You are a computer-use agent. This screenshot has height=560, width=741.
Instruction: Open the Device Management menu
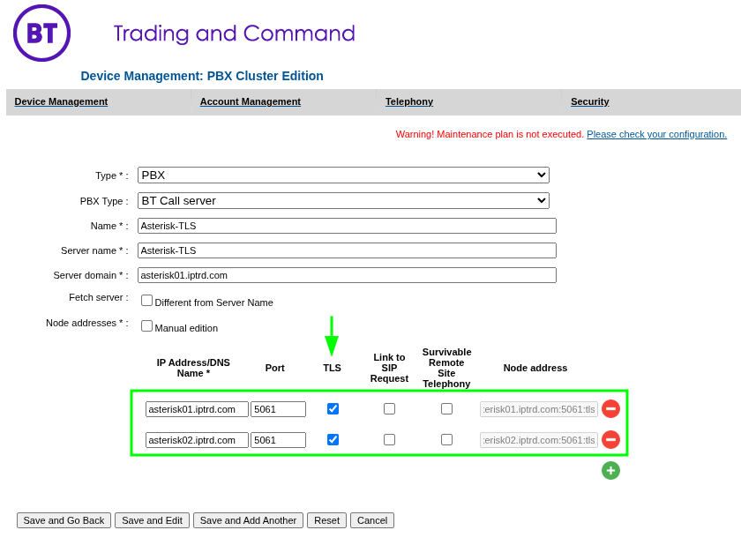coord(61,101)
